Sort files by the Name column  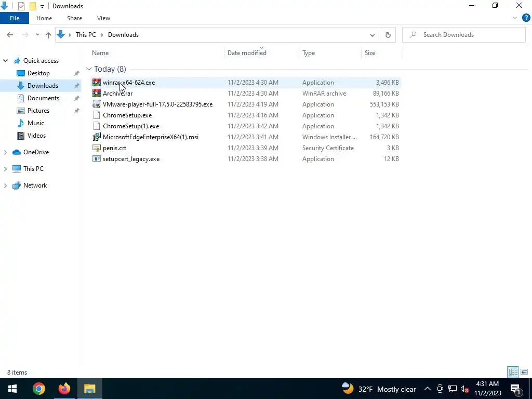(100, 53)
